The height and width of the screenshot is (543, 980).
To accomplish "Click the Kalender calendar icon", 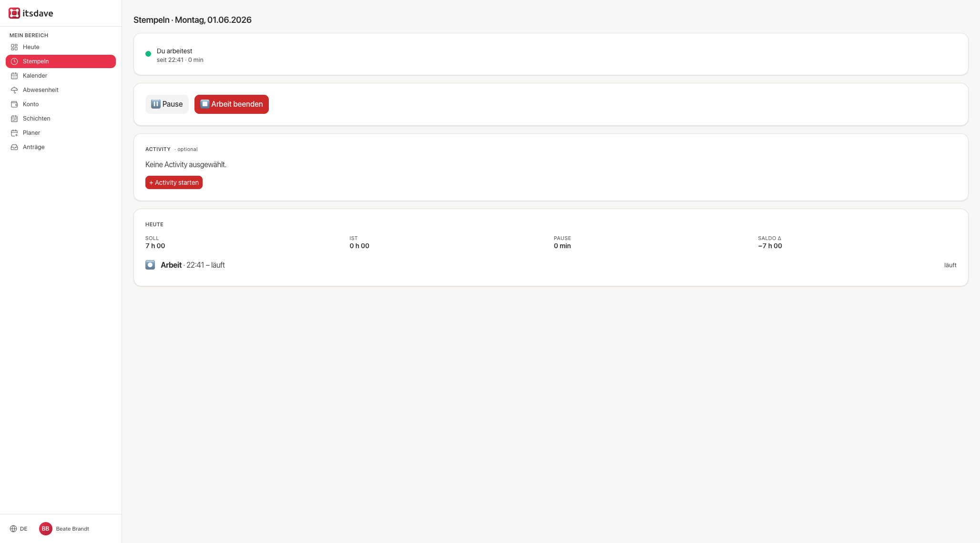I will tap(14, 76).
